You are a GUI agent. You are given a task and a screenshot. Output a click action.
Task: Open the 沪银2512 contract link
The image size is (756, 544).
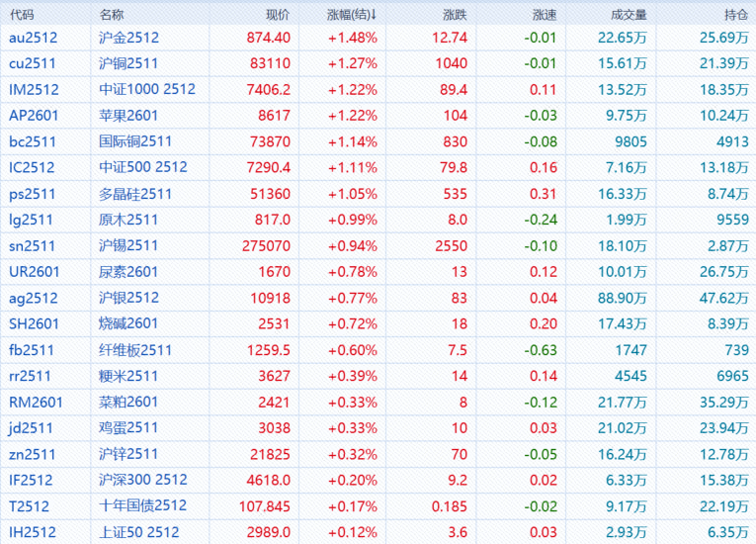(128, 297)
